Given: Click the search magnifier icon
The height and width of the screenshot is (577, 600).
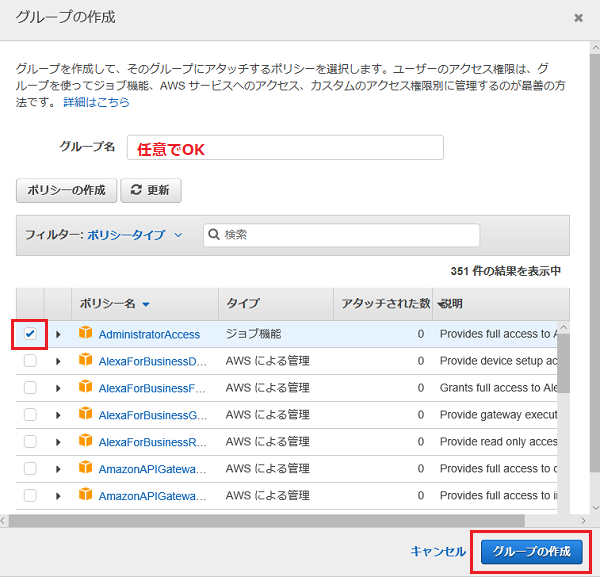Looking at the screenshot, I should click(x=214, y=234).
